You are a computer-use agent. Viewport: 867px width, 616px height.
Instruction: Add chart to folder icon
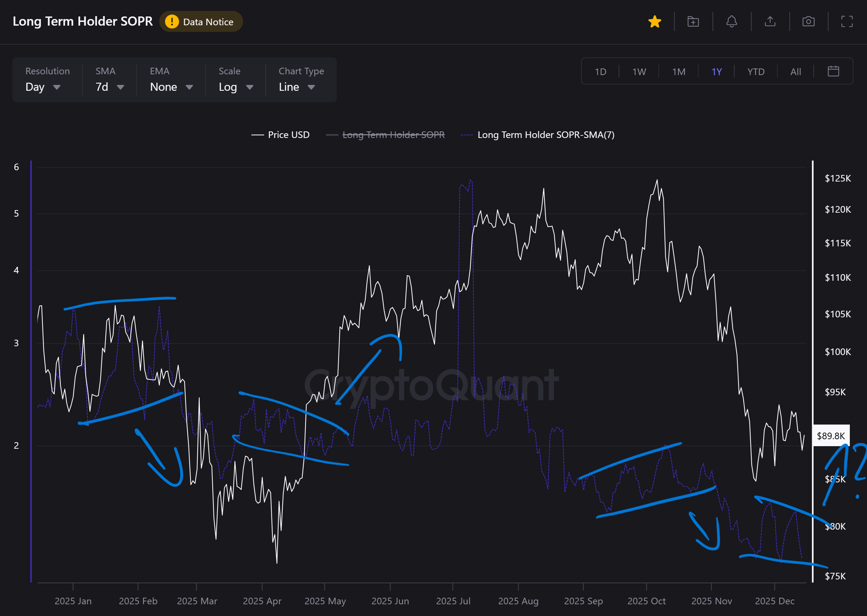pos(693,22)
